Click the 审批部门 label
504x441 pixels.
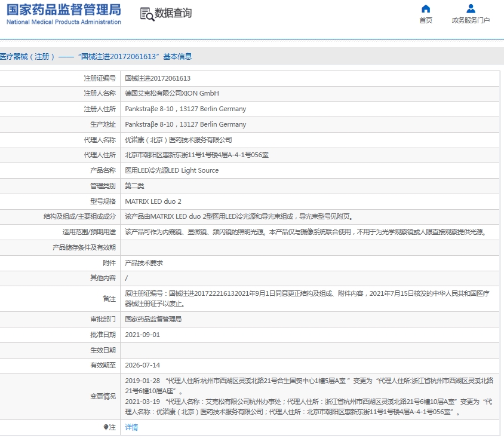103,319
